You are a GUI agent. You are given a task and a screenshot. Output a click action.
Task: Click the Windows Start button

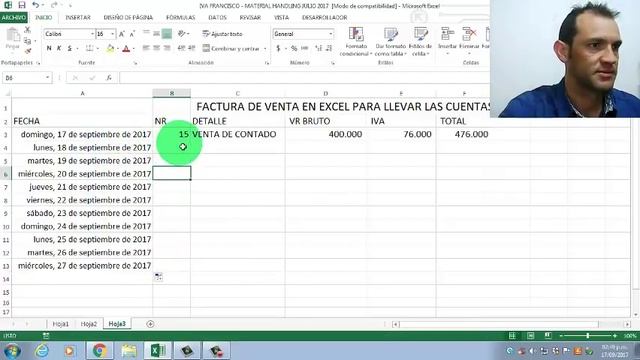pos(12,351)
